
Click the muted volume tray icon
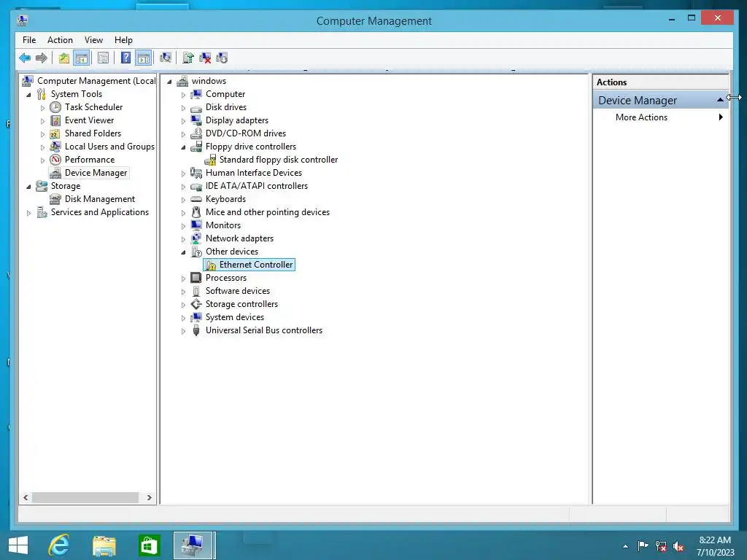(x=678, y=545)
